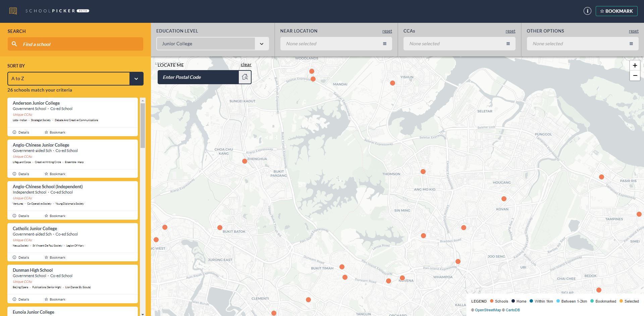The width and height of the screenshot is (644, 316).
Task: Bookmark Catholic Junior College
Action: pos(55,257)
